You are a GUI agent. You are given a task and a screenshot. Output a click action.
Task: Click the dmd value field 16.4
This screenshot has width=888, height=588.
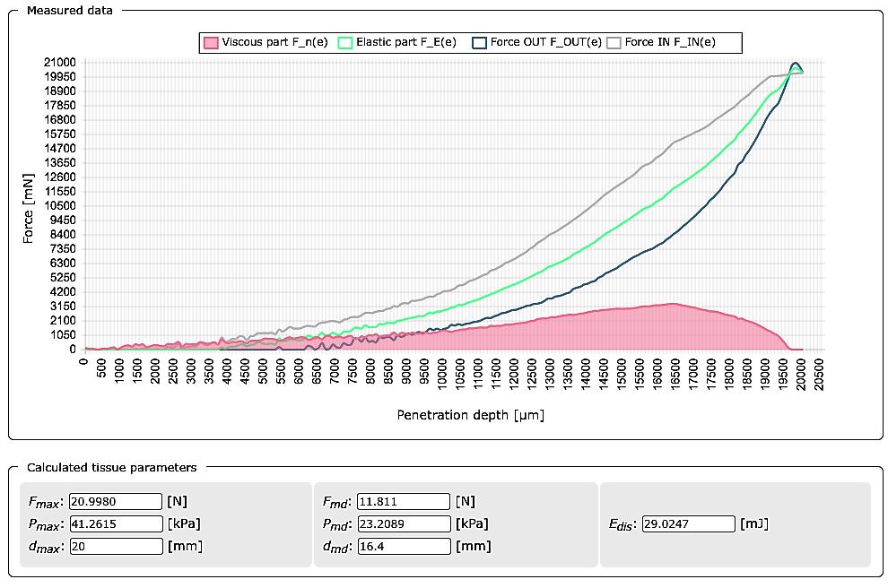pyautogui.click(x=404, y=546)
